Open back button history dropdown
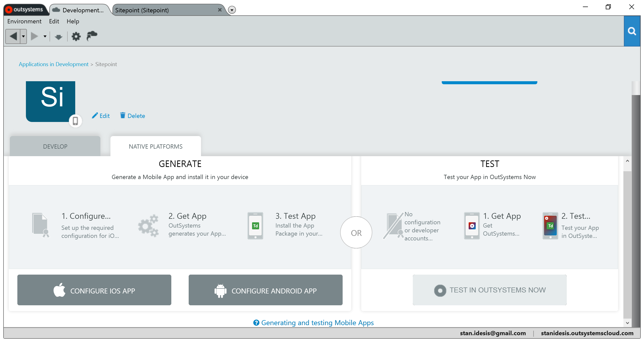This screenshot has width=644, height=342. [x=23, y=36]
